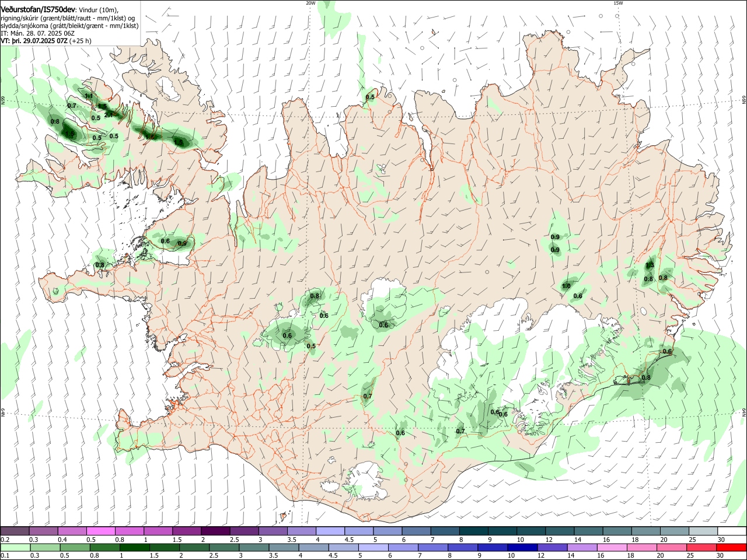Pick the purple 12–14 swatch, lower legend row
This screenshot has width=747, height=560.
click(x=553, y=547)
